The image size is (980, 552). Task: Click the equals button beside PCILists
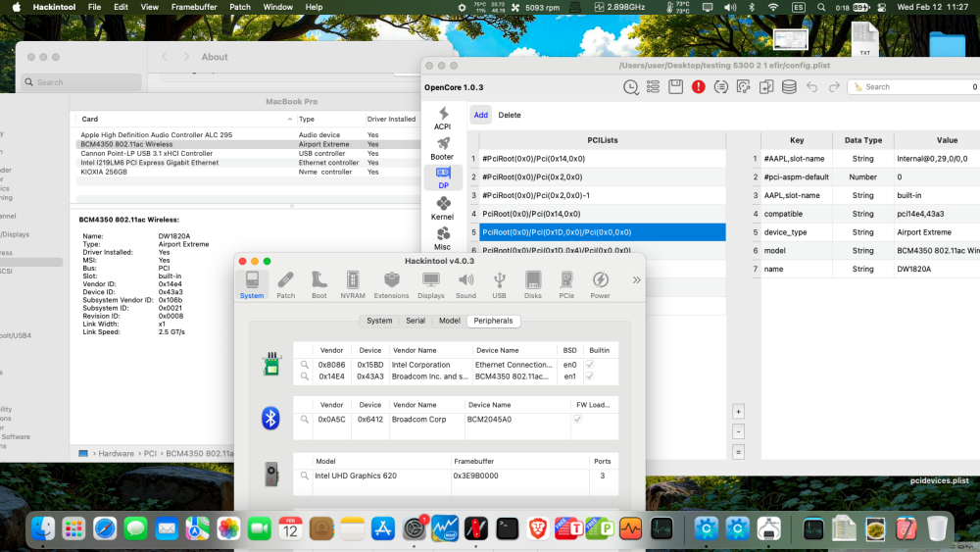(x=738, y=452)
